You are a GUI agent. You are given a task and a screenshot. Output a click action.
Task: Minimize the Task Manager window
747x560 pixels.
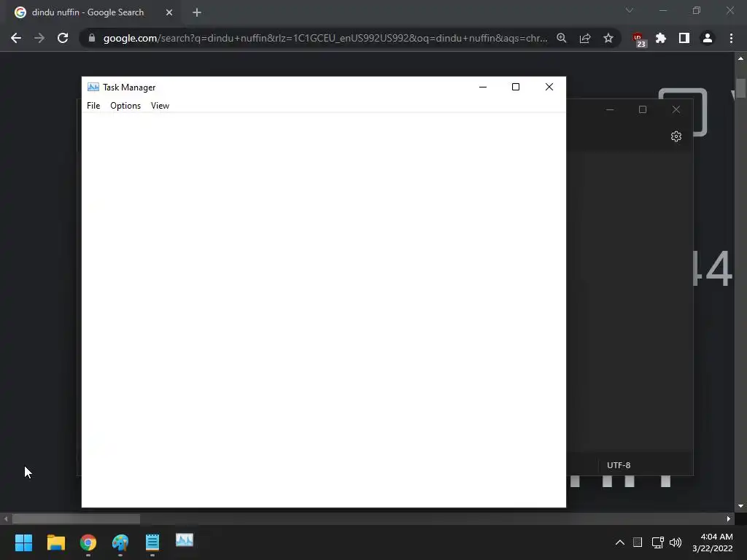point(483,87)
